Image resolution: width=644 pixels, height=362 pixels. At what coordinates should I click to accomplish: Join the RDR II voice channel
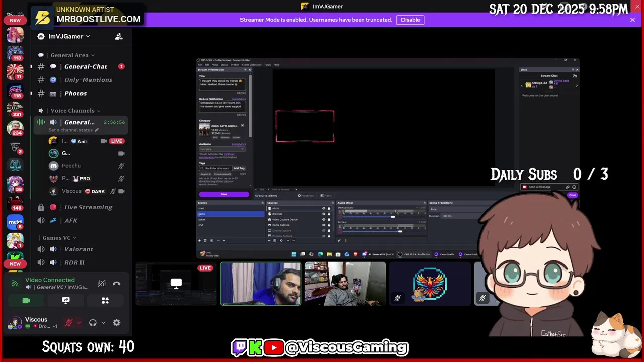click(x=80, y=262)
